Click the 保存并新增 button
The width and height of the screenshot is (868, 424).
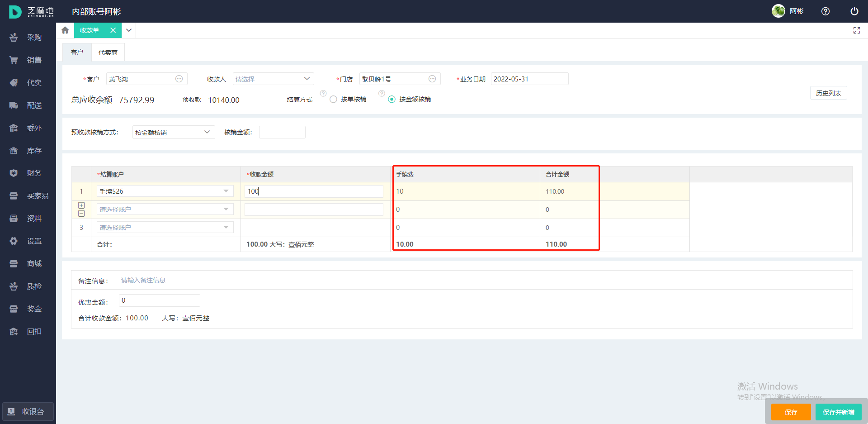[x=839, y=412]
